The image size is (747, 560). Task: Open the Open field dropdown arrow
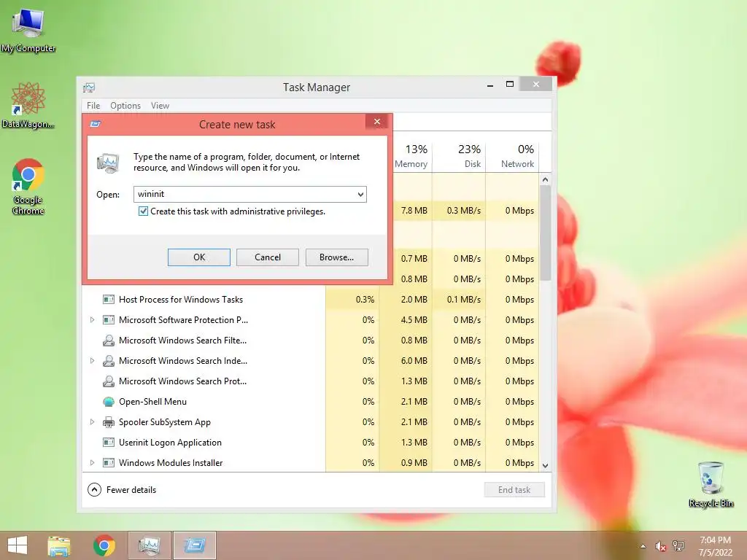click(360, 194)
